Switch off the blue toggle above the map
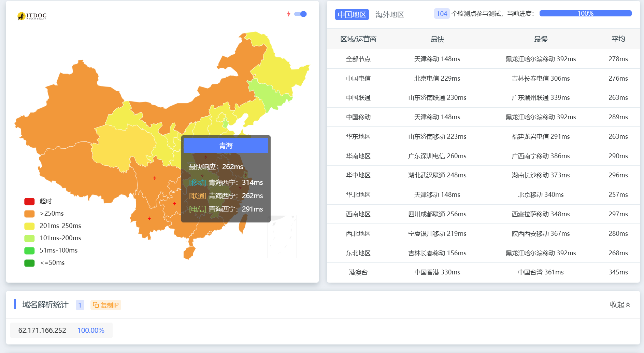 click(x=301, y=14)
